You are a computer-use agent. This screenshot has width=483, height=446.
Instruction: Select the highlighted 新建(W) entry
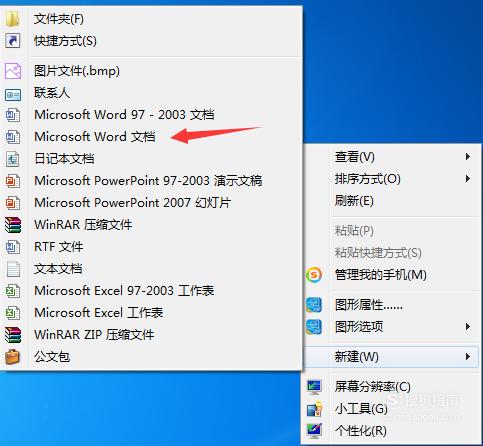click(x=392, y=357)
